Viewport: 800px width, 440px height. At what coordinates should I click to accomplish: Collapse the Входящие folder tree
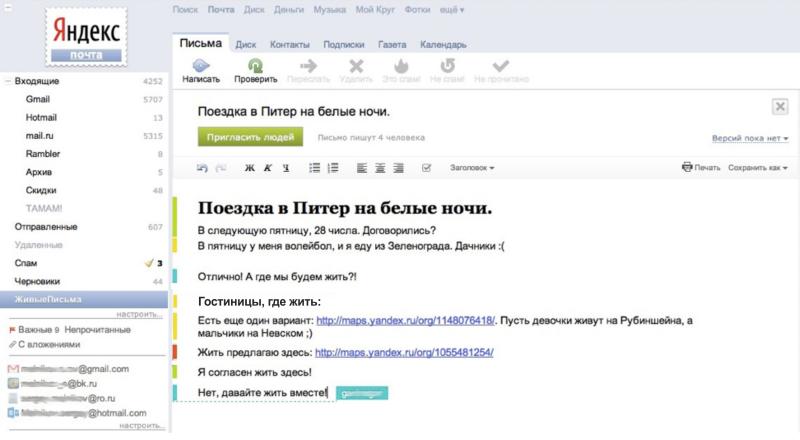[x=7, y=81]
